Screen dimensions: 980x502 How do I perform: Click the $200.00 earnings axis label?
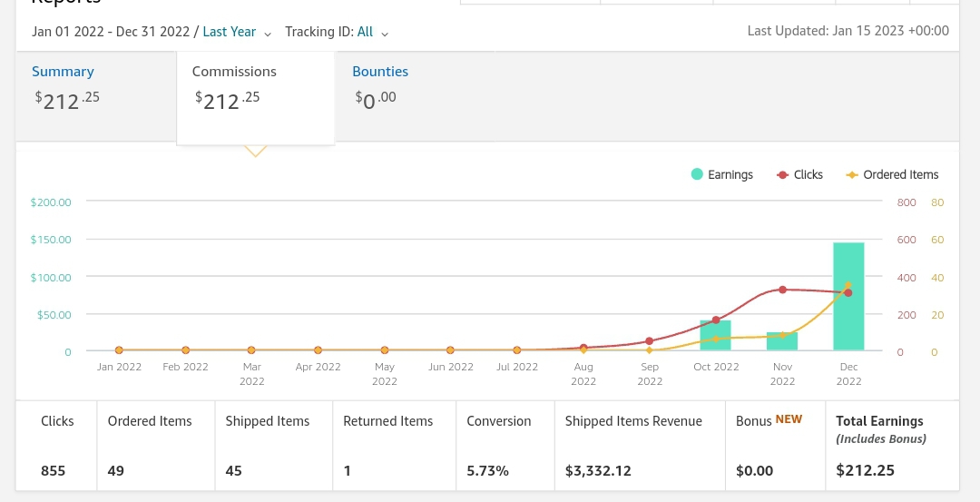tap(51, 202)
